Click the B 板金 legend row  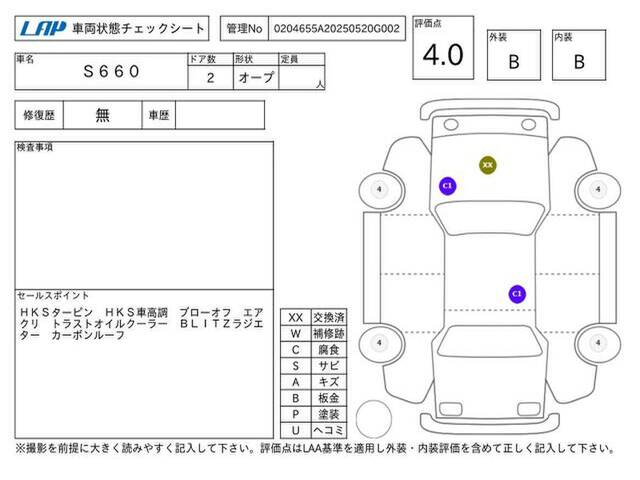(313, 398)
